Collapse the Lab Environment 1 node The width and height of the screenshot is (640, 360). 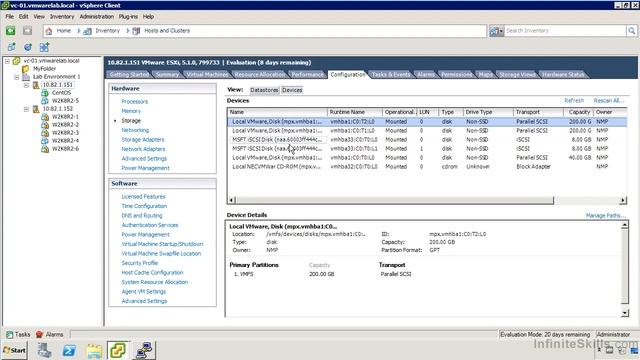(17, 77)
